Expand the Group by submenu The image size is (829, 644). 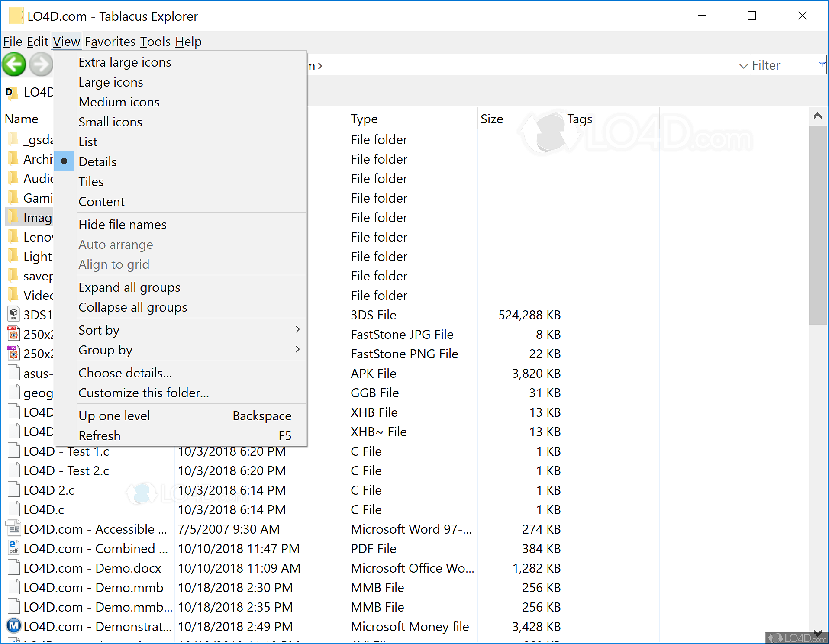coord(297,350)
